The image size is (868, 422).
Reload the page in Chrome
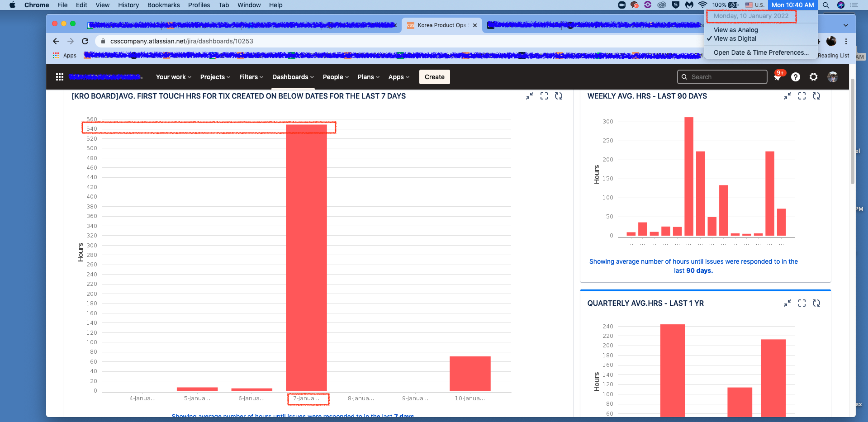pos(85,41)
